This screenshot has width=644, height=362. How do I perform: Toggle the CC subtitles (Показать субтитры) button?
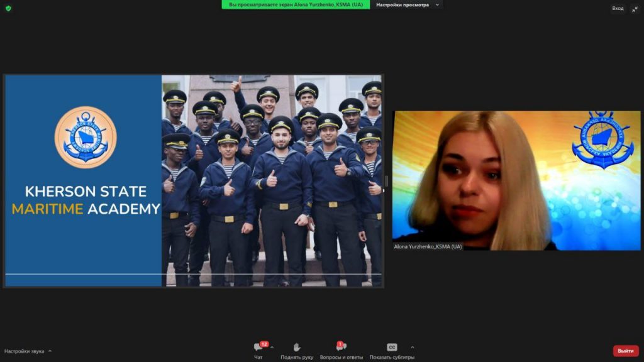click(392, 348)
